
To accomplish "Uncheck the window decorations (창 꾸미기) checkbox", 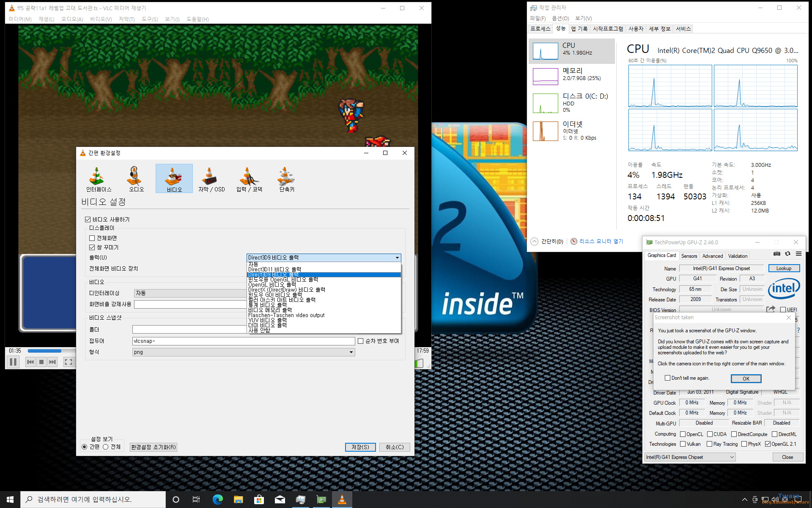I will [92, 248].
